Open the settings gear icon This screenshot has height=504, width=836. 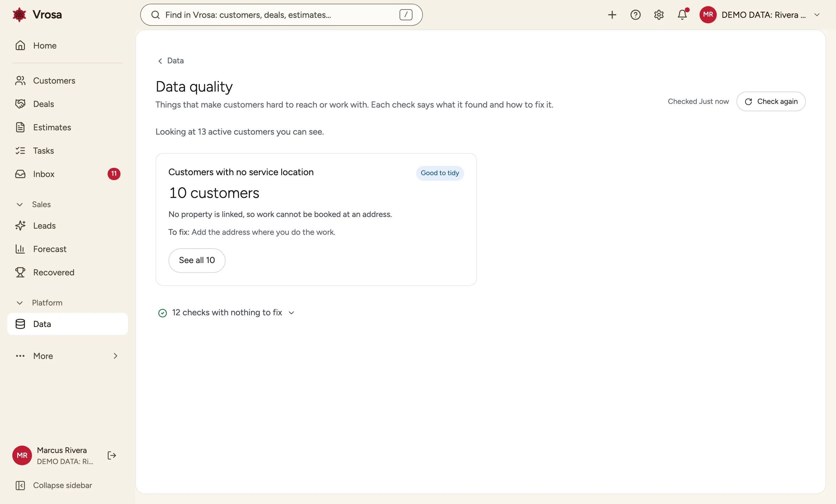pos(659,15)
